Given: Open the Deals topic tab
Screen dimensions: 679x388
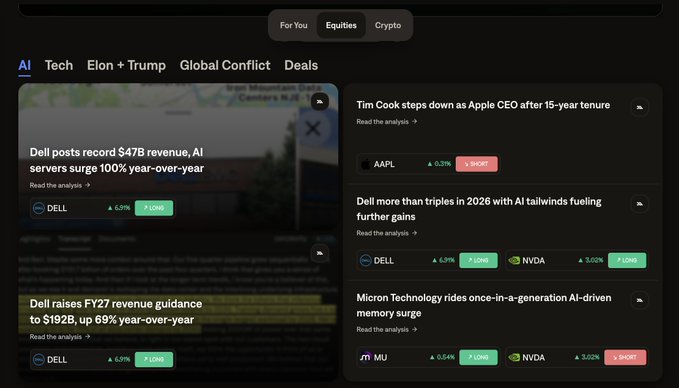Looking at the screenshot, I should (301, 65).
